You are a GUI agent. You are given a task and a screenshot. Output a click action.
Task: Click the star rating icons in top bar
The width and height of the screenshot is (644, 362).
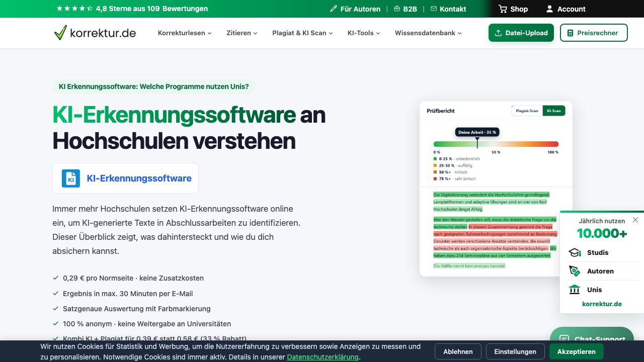(74, 9)
